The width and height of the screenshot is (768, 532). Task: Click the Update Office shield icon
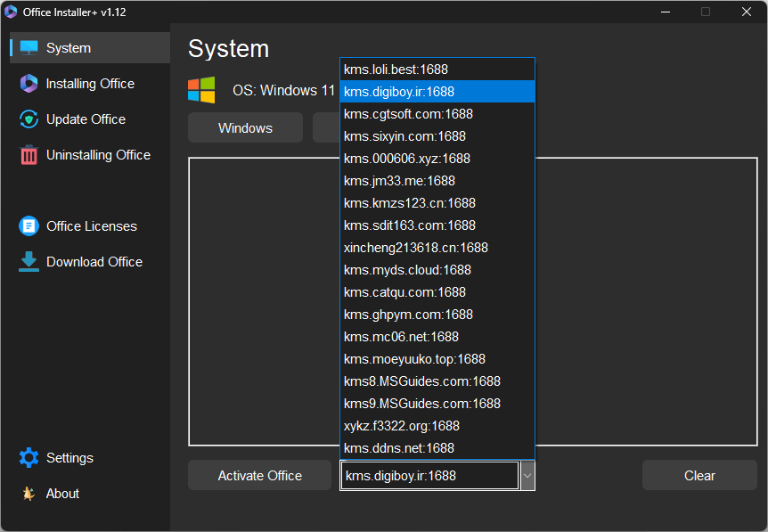point(29,119)
